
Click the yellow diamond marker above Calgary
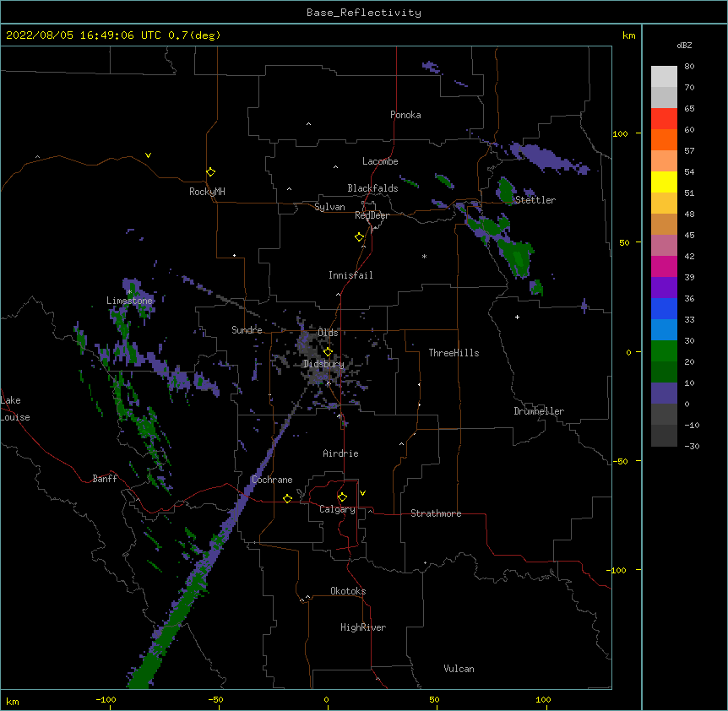342,497
